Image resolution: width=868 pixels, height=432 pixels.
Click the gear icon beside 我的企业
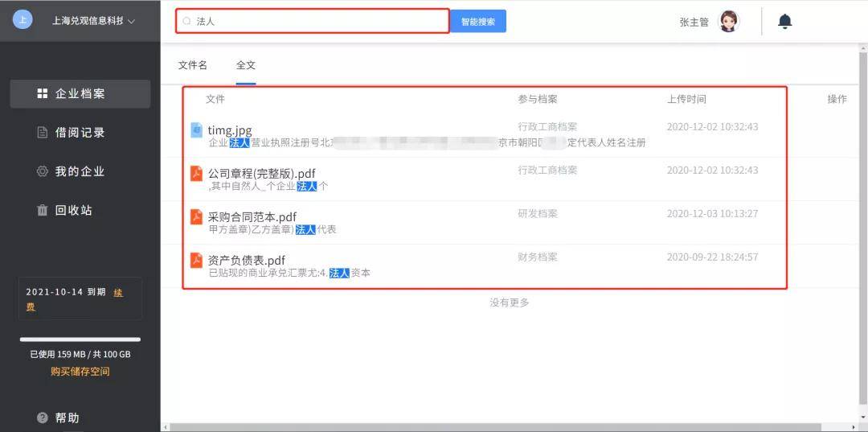click(x=42, y=171)
